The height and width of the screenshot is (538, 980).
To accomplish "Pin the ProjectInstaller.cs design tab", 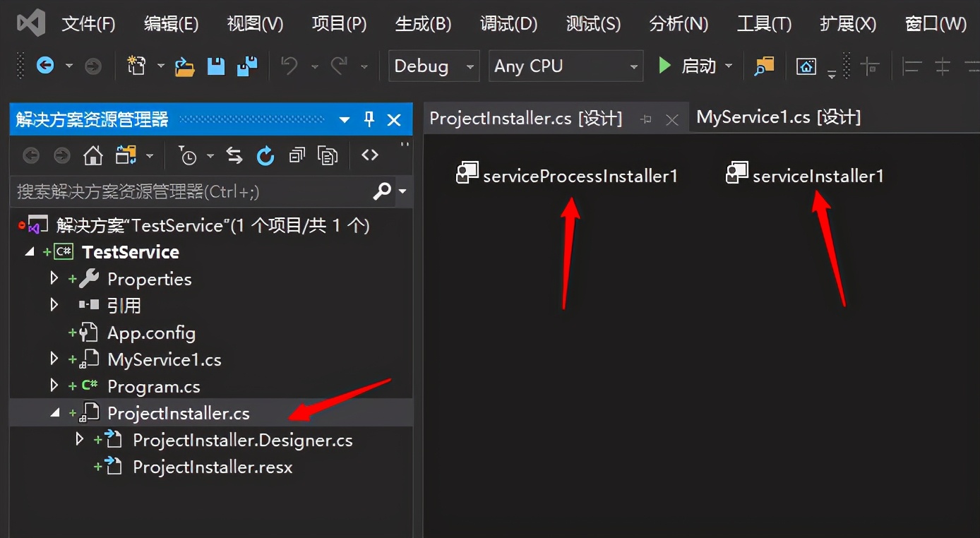I will click(x=645, y=120).
